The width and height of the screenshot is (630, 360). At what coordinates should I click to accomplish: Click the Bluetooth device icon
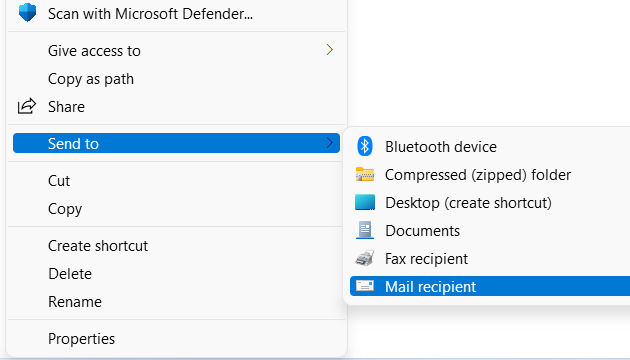[x=365, y=146]
